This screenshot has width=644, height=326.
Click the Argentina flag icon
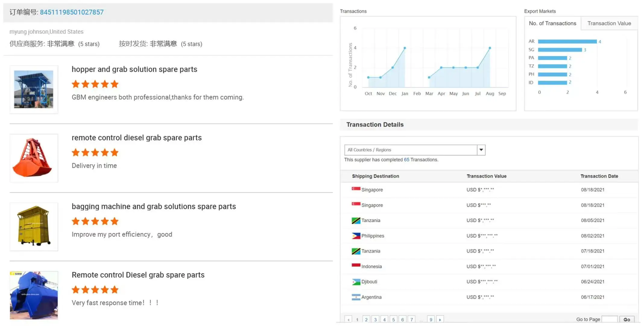click(356, 297)
